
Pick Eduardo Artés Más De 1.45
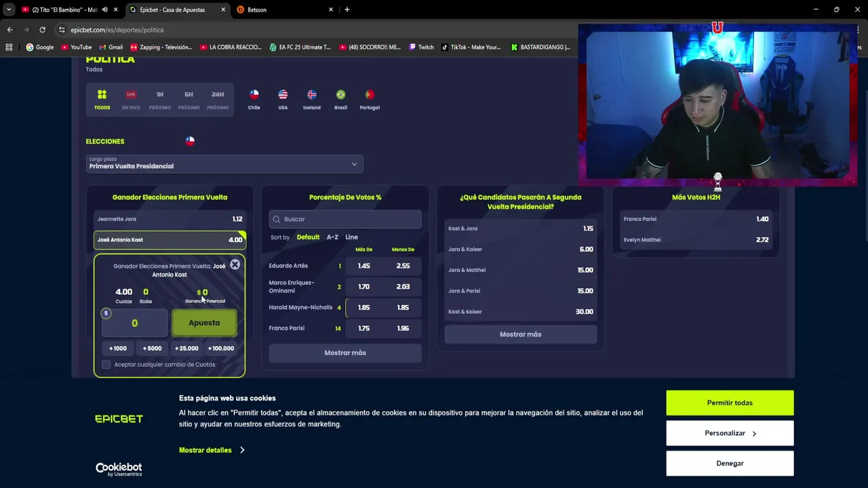click(x=364, y=266)
